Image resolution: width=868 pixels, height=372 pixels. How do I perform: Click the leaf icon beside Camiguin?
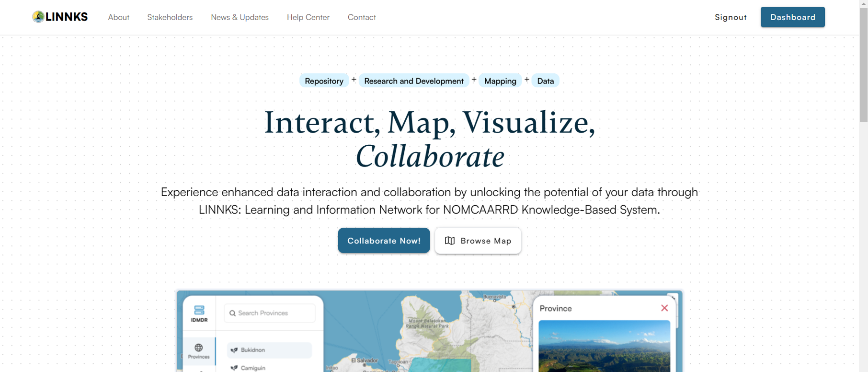click(x=234, y=368)
